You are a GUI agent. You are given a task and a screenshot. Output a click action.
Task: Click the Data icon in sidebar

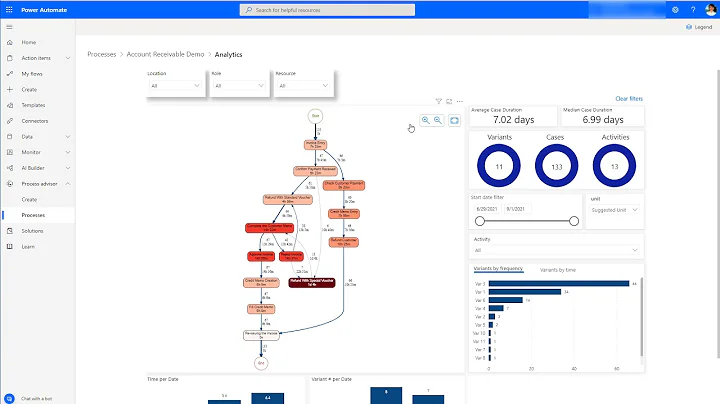pos(10,137)
